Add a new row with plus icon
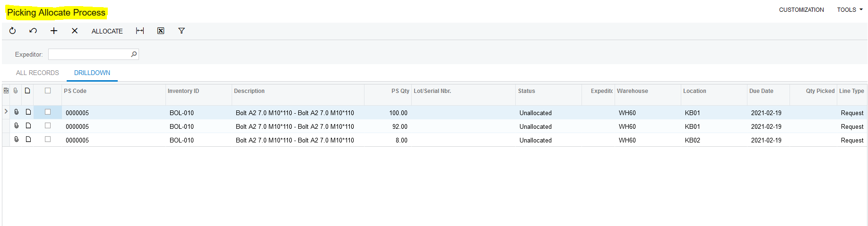Viewport: 868px width, 226px height. click(x=54, y=31)
